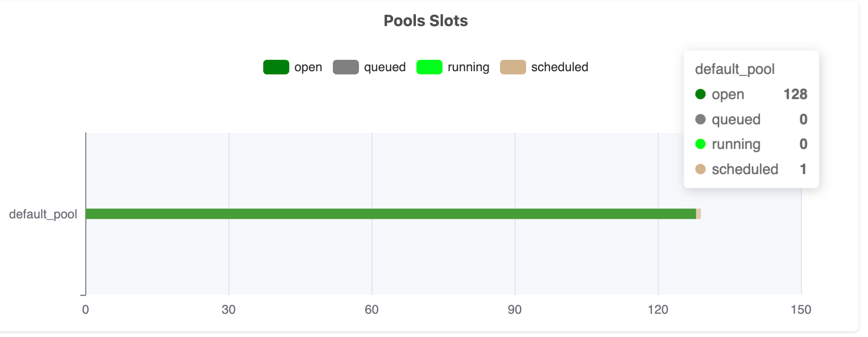Viewport: 868px width, 337px height.
Task: Click the tan scheduled bar segment
Action: pyautogui.click(x=698, y=214)
